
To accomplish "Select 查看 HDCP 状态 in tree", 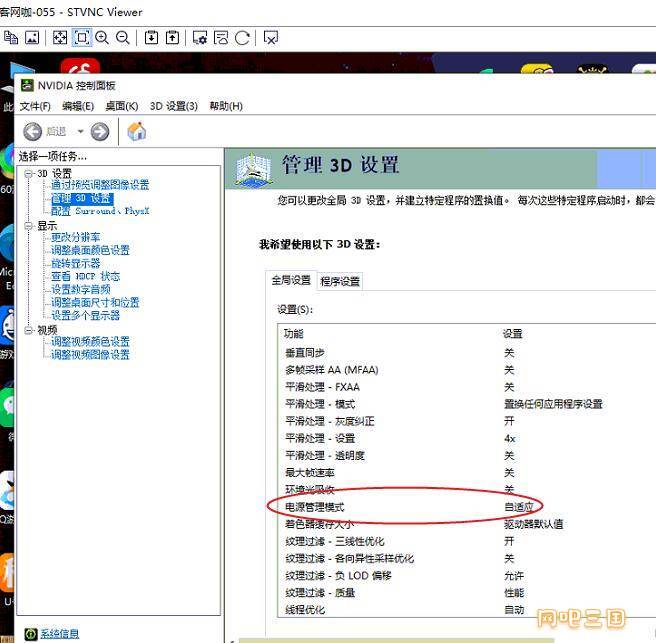I will 85,276.
